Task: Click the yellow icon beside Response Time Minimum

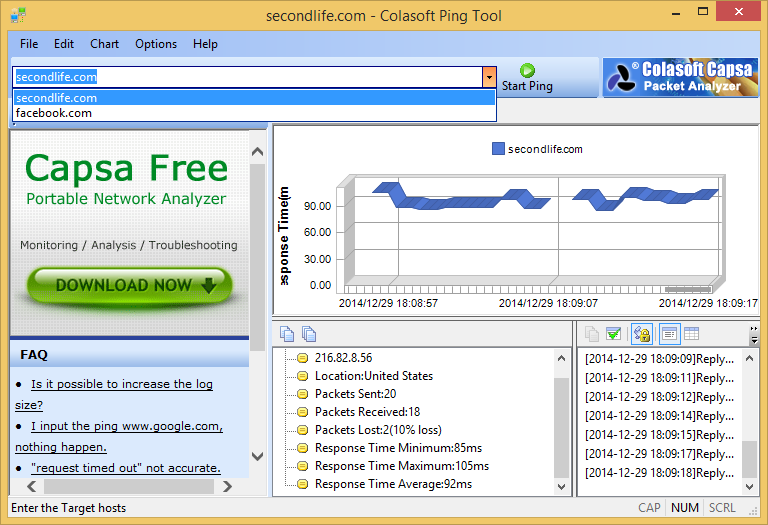Action: coord(303,448)
